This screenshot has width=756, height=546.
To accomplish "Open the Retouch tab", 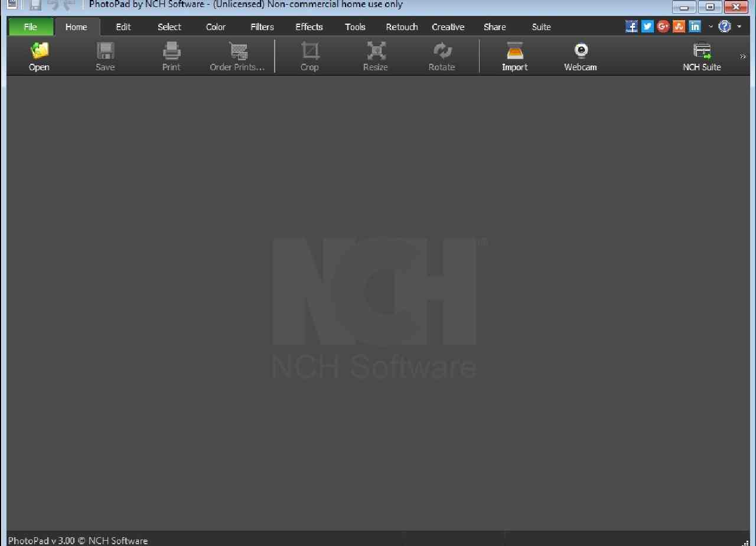I will pos(402,27).
